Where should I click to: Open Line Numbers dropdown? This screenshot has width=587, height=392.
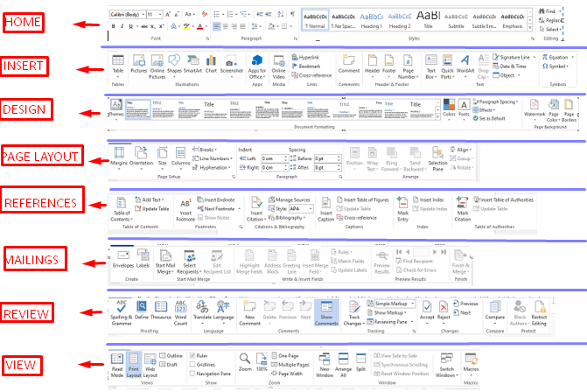(x=213, y=158)
